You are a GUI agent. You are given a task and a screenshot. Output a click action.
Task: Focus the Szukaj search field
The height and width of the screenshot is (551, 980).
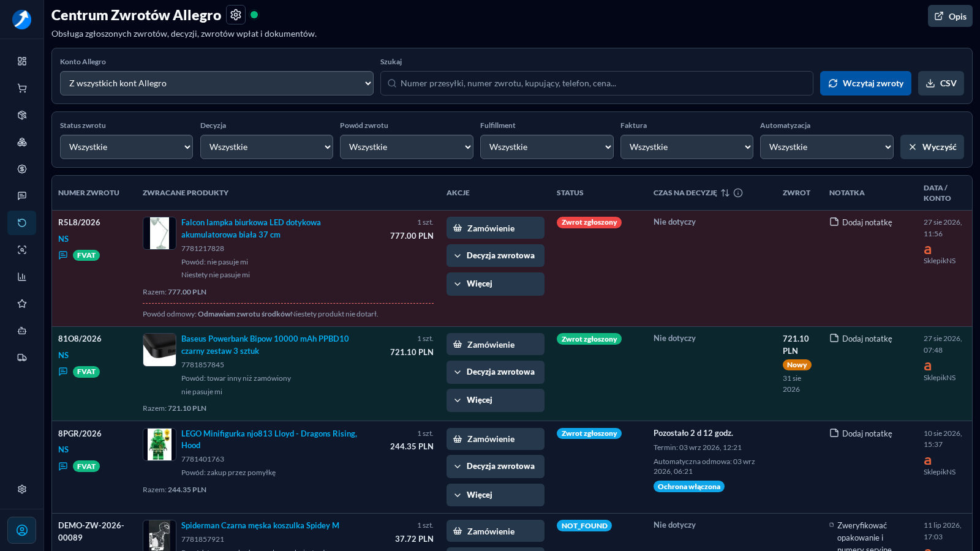[597, 83]
